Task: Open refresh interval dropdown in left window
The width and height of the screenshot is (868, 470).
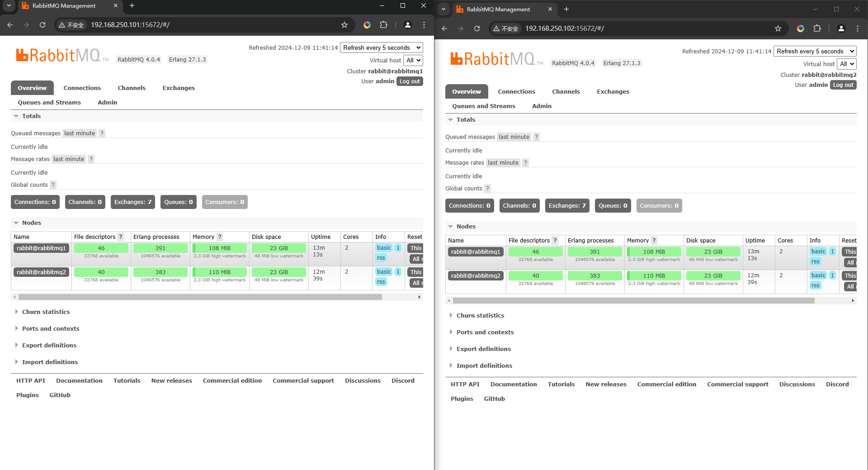Action: pos(382,47)
